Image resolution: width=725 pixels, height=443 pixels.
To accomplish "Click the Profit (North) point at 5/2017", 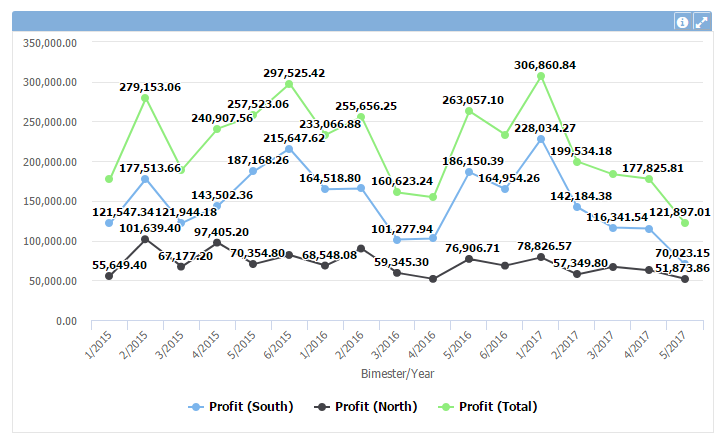I will (x=685, y=279).
